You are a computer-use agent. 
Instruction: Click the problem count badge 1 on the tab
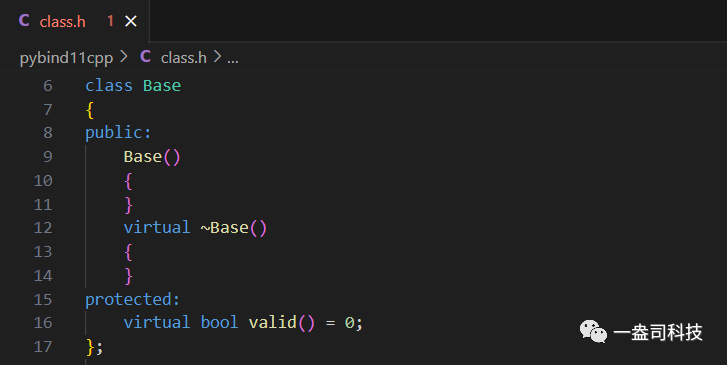point(110,21)
